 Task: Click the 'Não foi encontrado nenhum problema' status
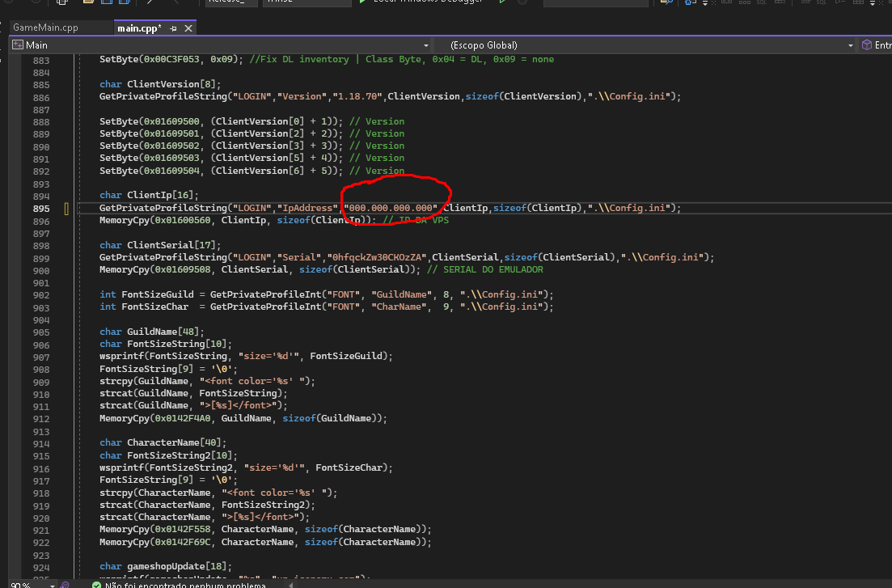(x=185, y=585)
